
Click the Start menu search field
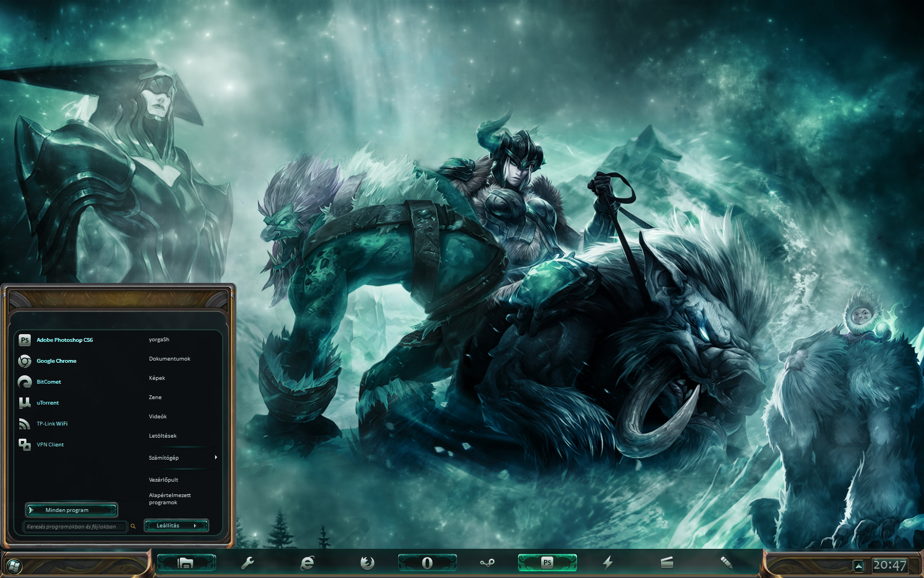click(x=74, y=527)
